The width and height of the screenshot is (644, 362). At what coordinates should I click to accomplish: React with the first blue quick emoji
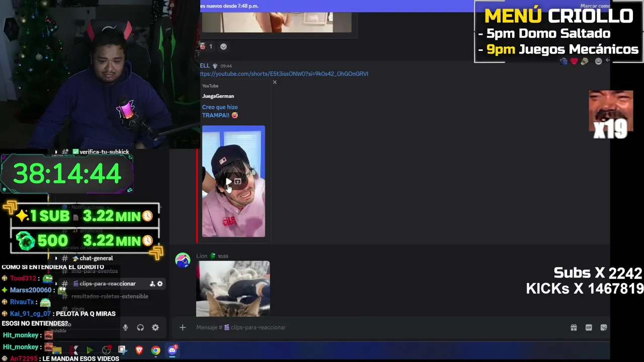click(x=563, y=61)
